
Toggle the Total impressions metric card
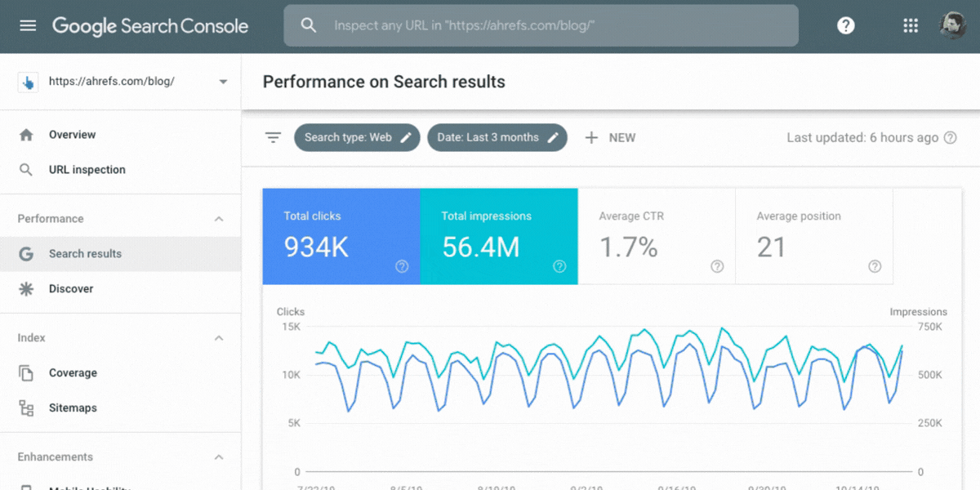coord(499,237)
